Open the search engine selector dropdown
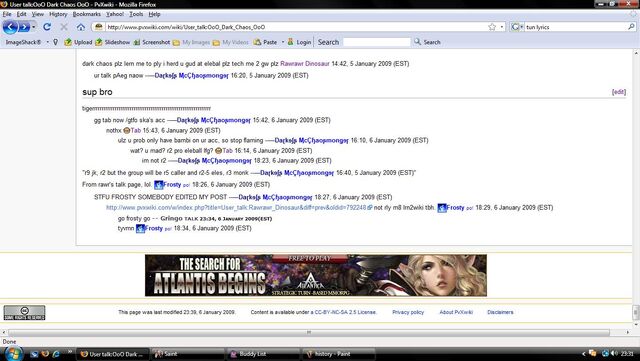This screenshot has width=640, height=361. point(517,27)
